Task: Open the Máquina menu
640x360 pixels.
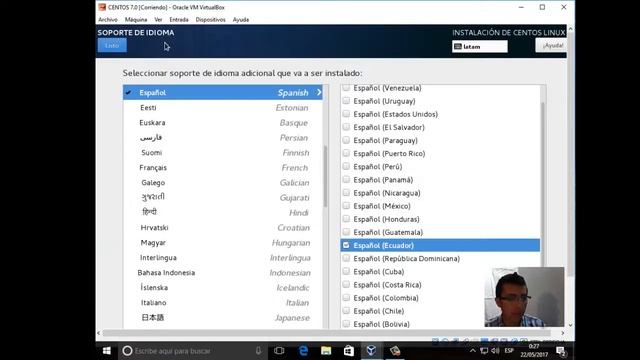Action: point(136,20)
